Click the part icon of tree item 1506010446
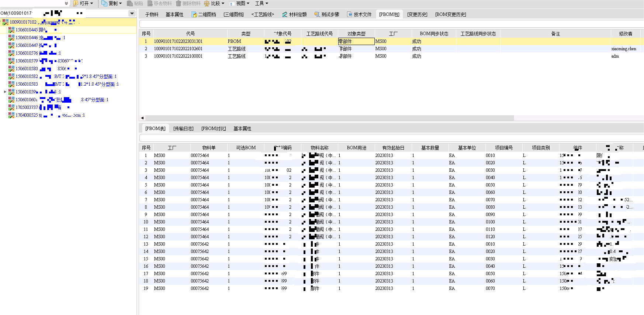Viewport: 644px width, 315px height. click(x=11, y=38)
